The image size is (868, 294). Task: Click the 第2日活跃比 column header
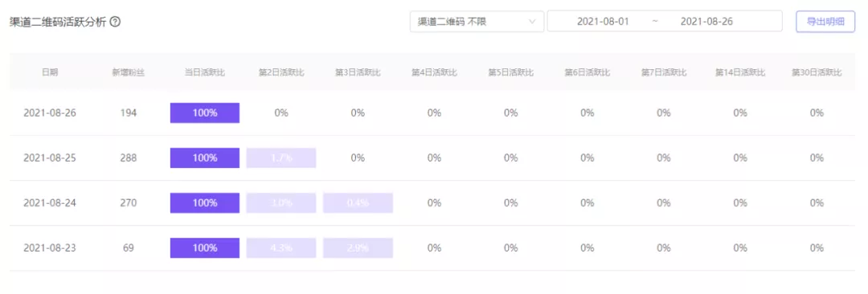tap(281, 72)
